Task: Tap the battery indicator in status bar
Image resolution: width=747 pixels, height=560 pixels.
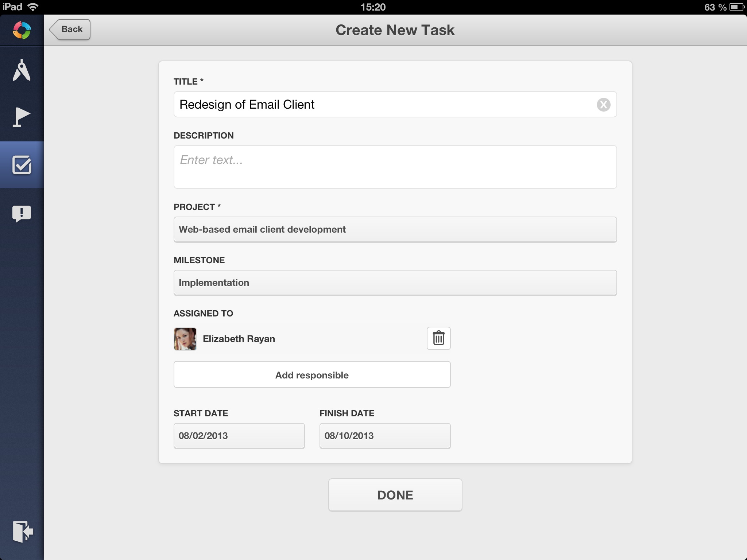Action: pyautogui.click(x=736, y=7)
